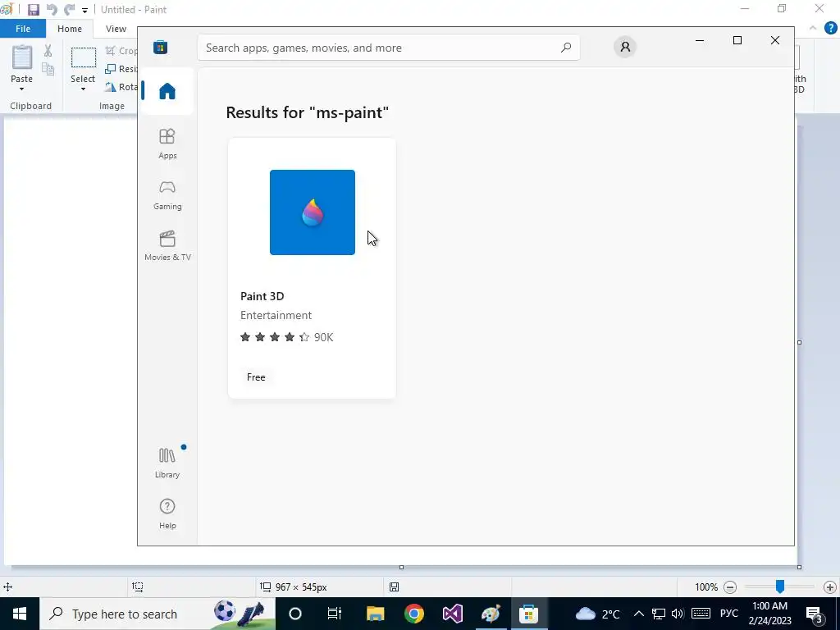Open the Library in Store sidebar
Viewport: 840px width, 630px height.
click(167, 463)
